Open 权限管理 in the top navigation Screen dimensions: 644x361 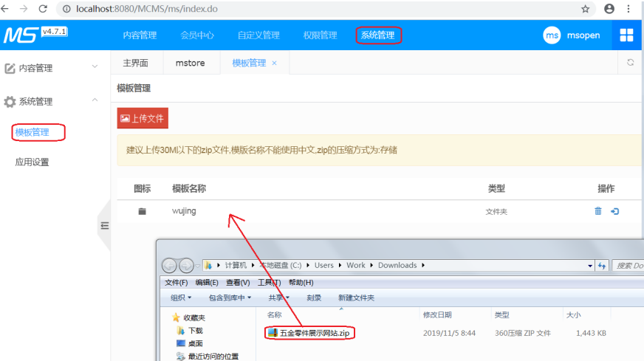tap(320, 35)
